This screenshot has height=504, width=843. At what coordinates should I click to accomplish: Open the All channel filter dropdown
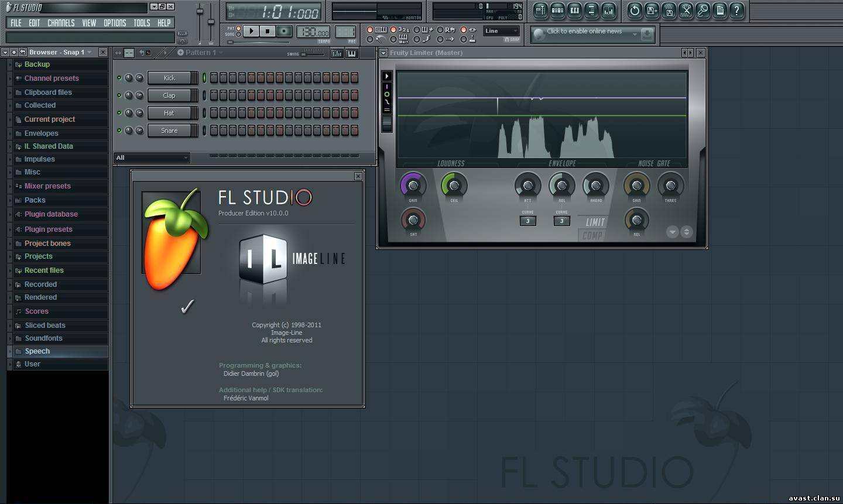(x=152, y=157)
